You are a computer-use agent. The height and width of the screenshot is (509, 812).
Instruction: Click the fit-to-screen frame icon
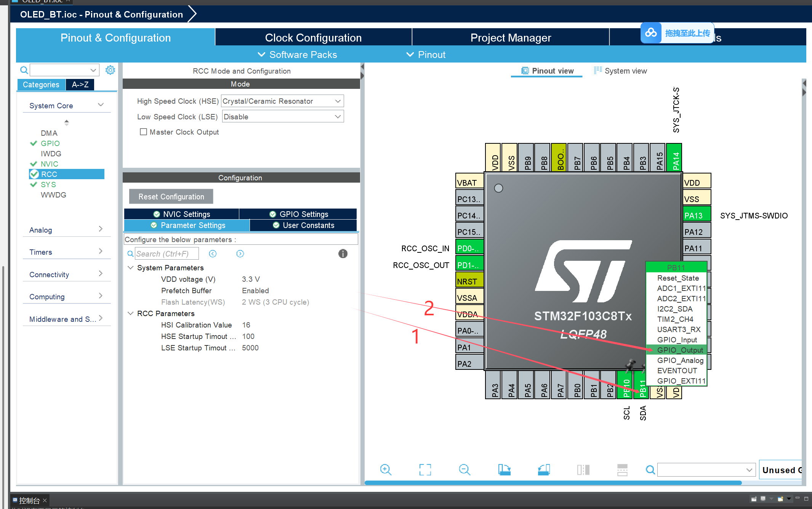click(425, 469)
